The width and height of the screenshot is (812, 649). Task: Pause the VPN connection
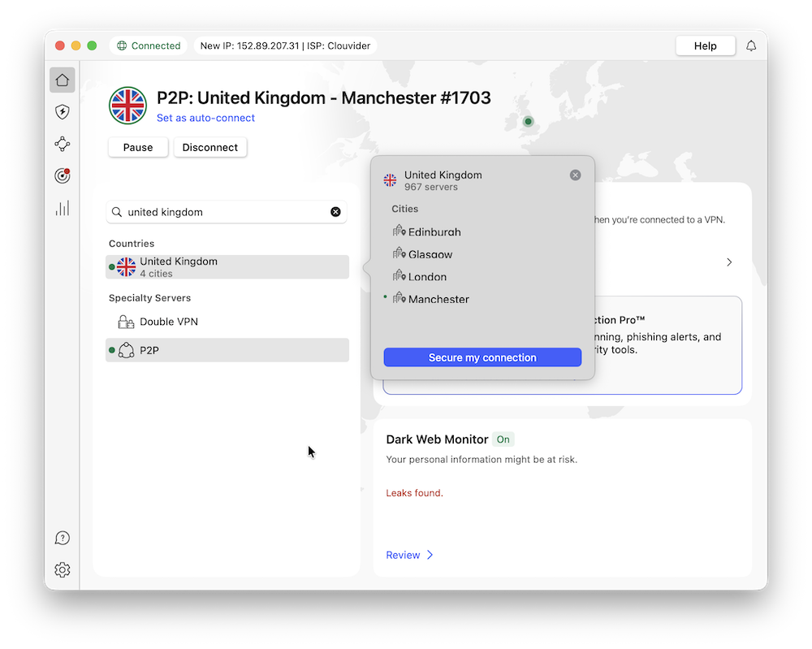pyautogui.click(x=138, y=147)
